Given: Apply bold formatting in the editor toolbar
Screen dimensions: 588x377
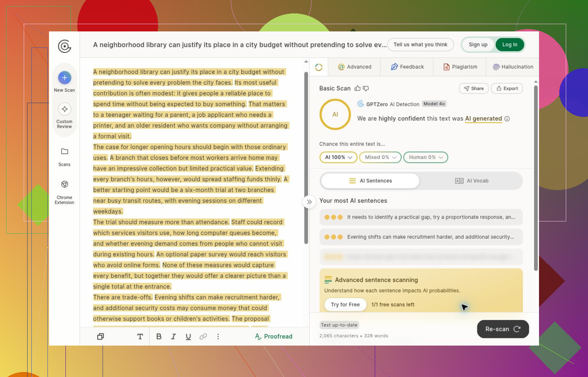Looking at the screenshot, I should (x=159, y=336).
